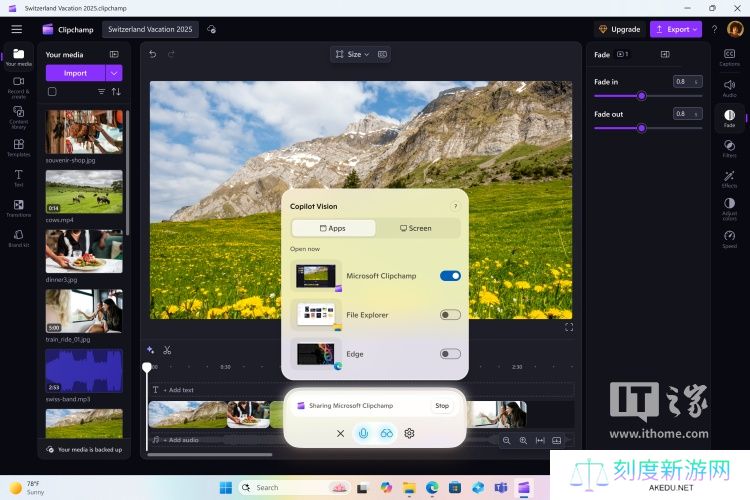Tick the select all media checkbox
The width and height of the screenshot is (750, 500).
[x=52, y=91]
